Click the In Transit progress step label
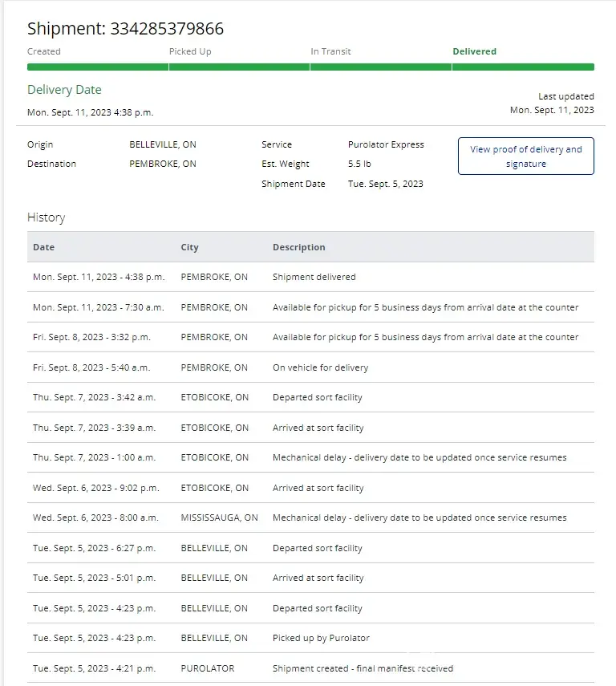Image resolution: width=616 pixels, height=686 pixels. (330, 51)
